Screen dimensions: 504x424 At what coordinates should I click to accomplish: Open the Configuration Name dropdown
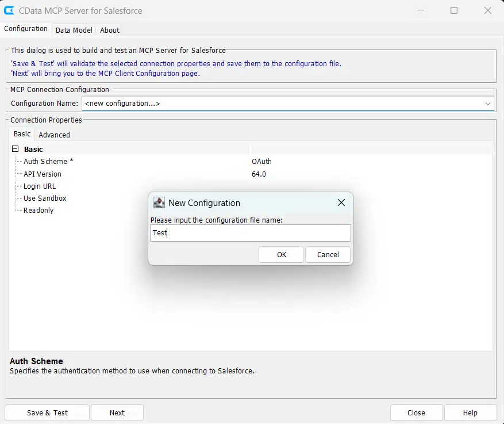(x=488, y=104)
